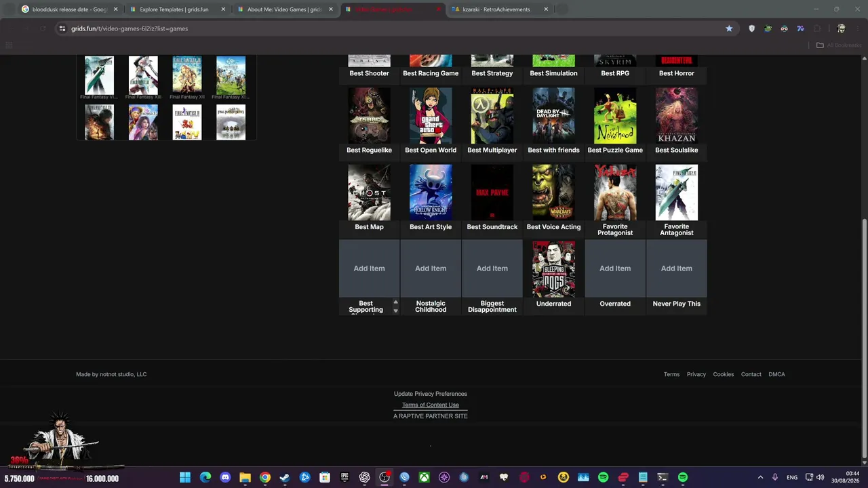Show hidden system tray icons
This screenshot has width=868, height=488.
click(x=760, y=477)
